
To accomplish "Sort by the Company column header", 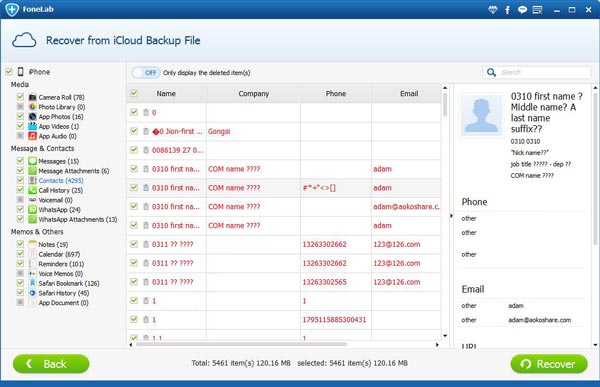I will [253, 93].
